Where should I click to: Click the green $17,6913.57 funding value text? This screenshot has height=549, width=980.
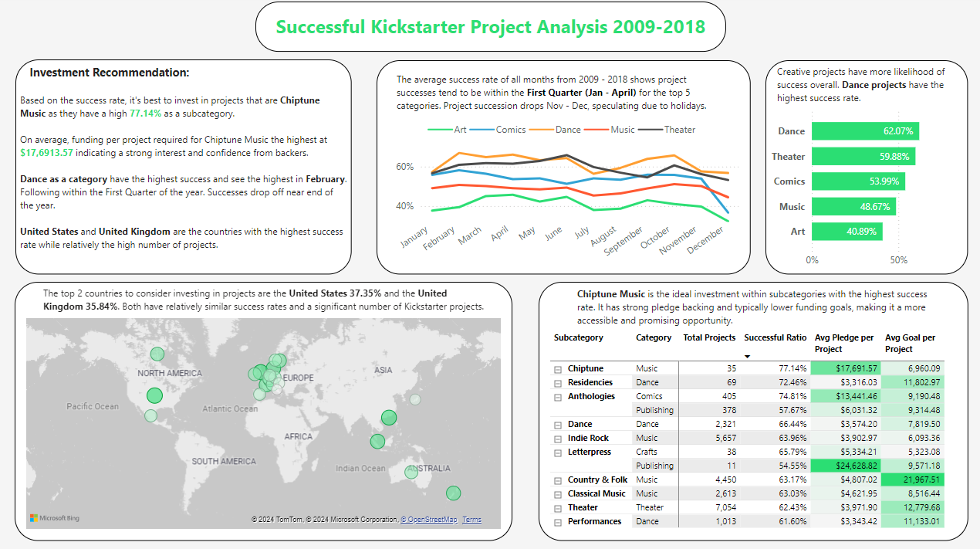[x=47, y=154]
